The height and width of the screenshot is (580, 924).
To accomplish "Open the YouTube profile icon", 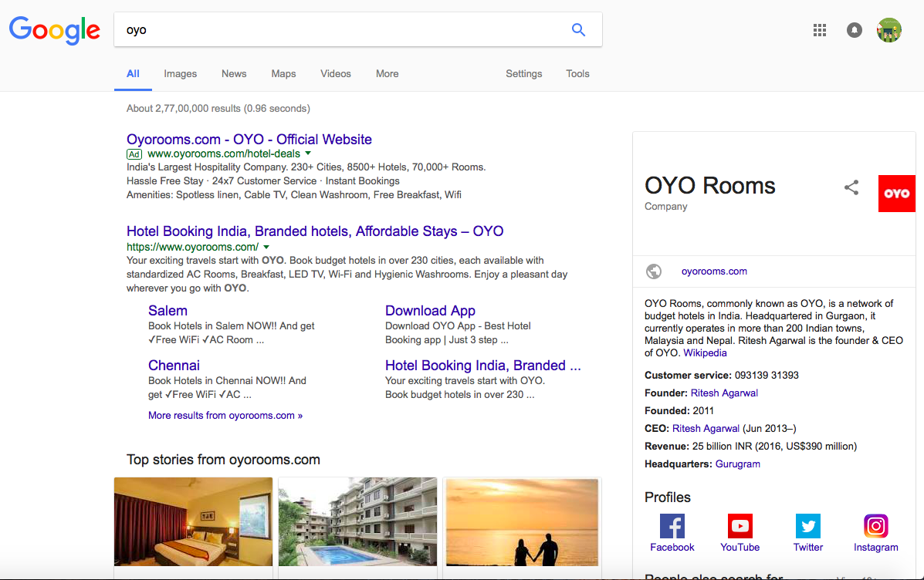I will (x=740, y=526).
